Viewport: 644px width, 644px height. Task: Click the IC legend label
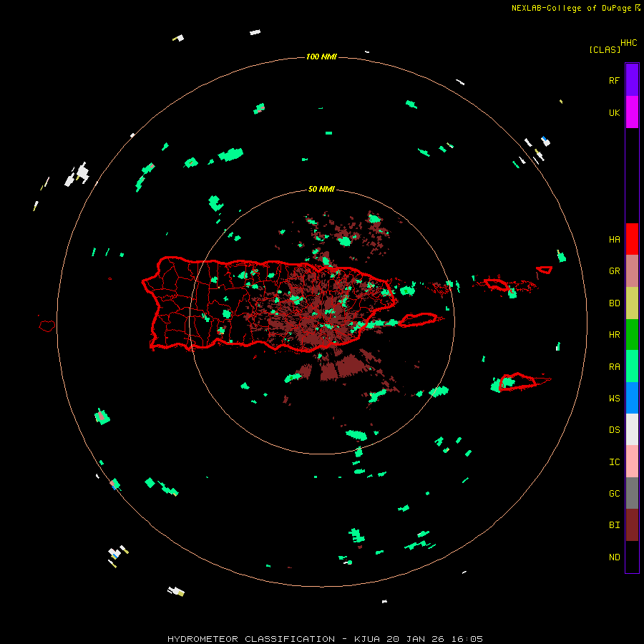pos(614,462)
